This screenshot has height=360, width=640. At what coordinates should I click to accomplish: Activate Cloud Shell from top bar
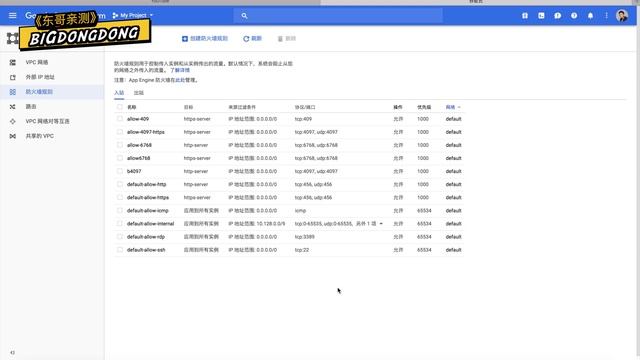(x=541, y=16)
